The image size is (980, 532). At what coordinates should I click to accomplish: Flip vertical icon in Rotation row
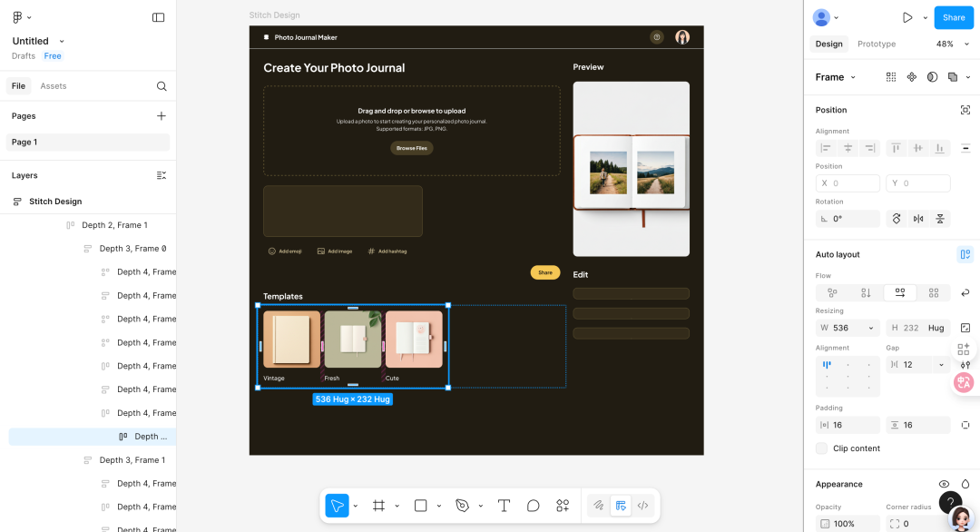[940, 219]
